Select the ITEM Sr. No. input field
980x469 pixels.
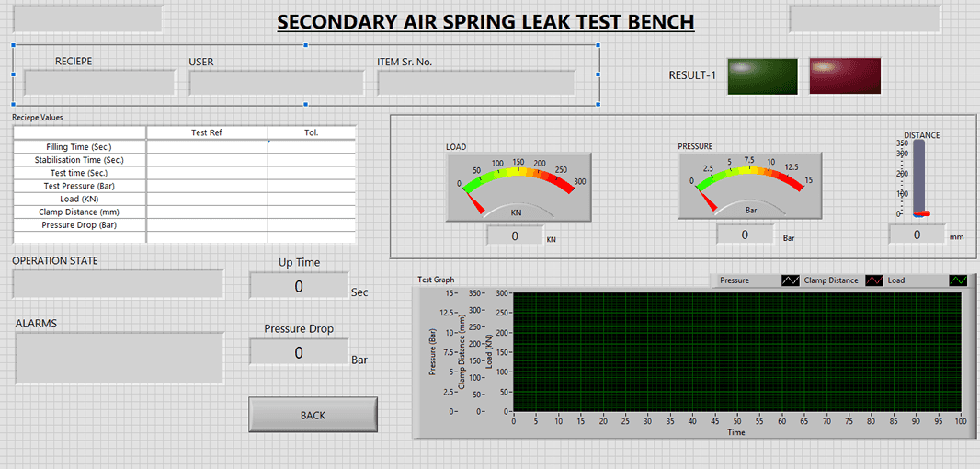(x=476, y=83)
